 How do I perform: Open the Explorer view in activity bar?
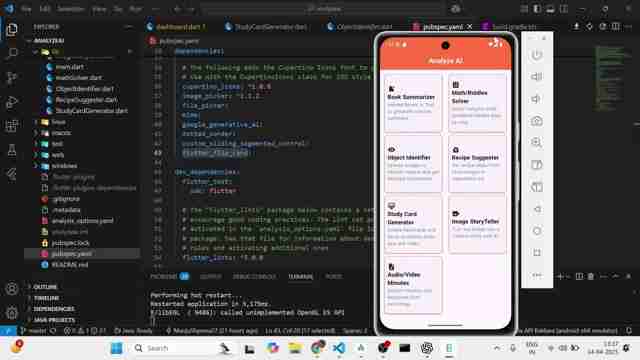point(12,29)
